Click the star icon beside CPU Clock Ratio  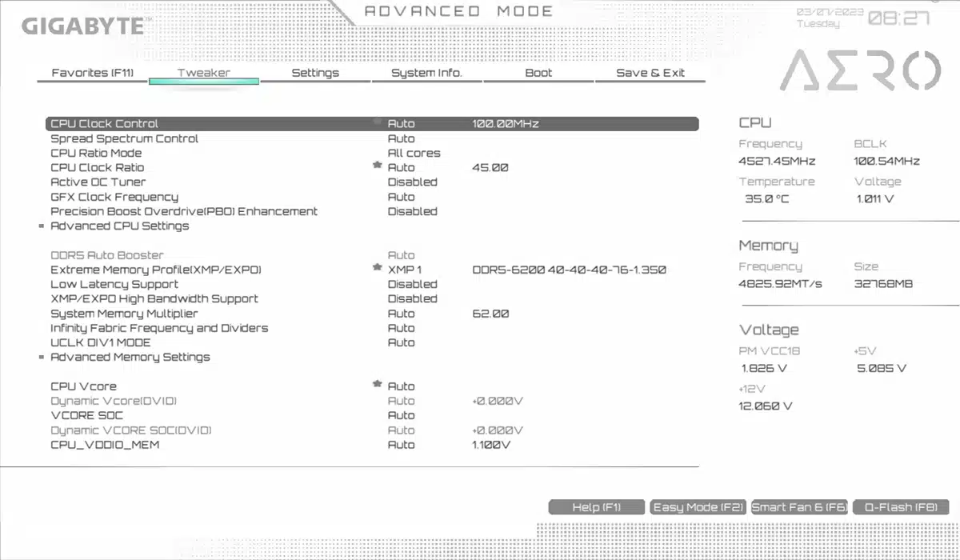coord(377,166)
